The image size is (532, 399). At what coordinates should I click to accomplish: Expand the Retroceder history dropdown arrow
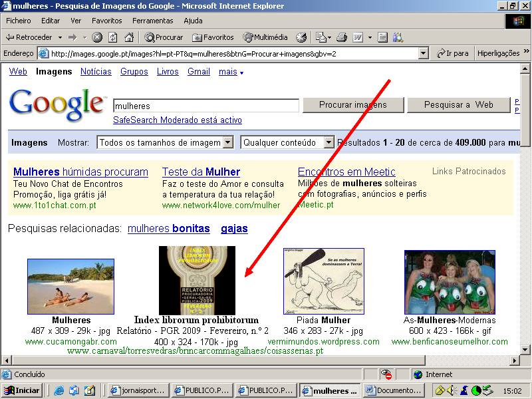coord(60,37)
